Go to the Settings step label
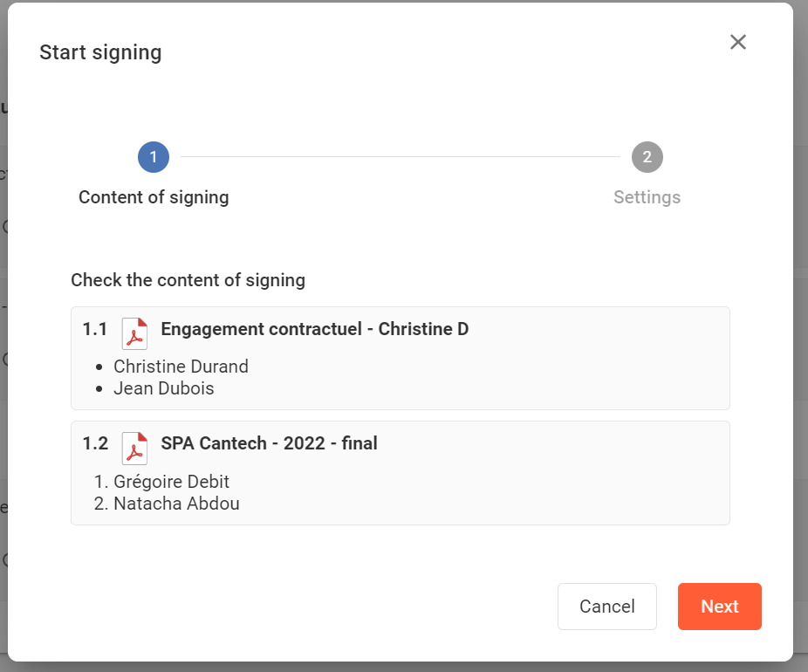 [647, 197]
